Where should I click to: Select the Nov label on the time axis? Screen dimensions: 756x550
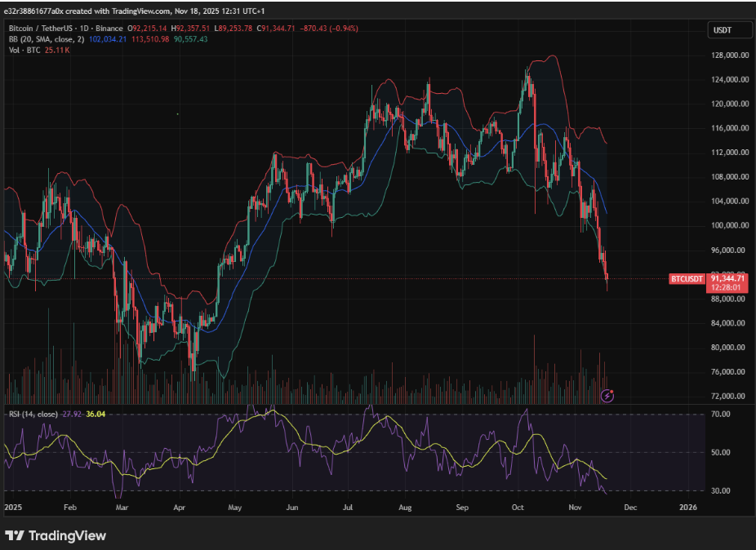[x=575, y=507]
